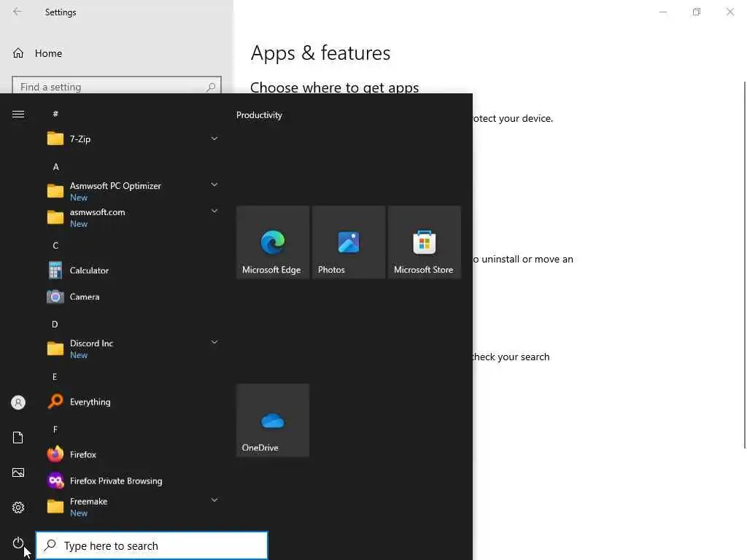Image resolution: width=747 pixels, height=560 pixels.
Task: Expand Asmwsoft PC Optimizer chevron
Action: click(214, 184)
